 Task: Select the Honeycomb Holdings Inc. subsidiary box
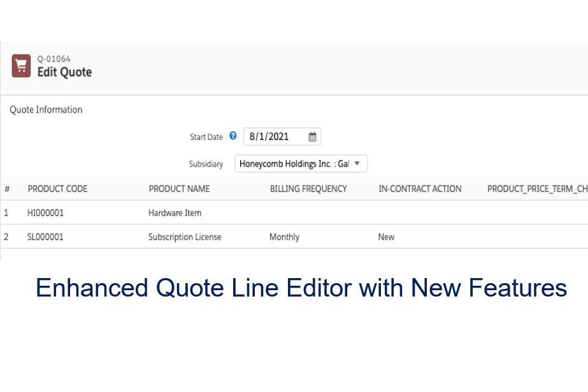[x=294, y=164]
